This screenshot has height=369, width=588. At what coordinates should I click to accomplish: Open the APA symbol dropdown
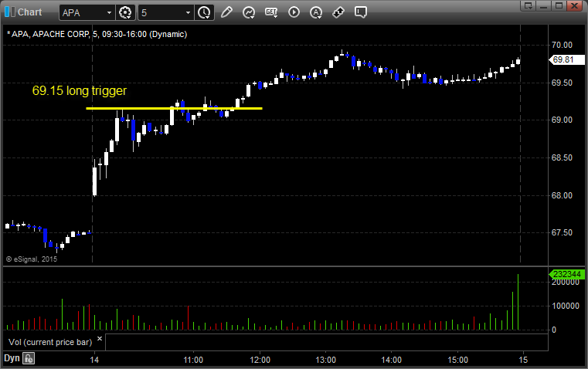[x=109, y=12]
